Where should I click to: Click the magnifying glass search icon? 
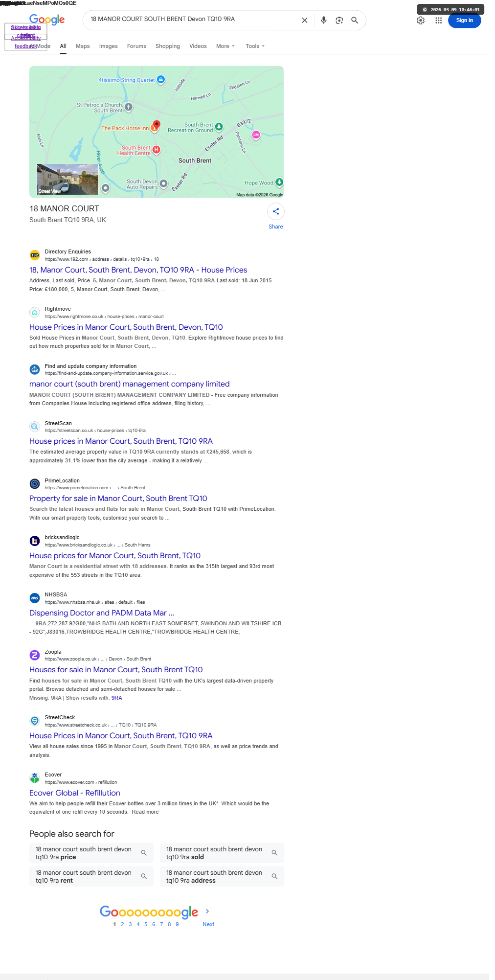click(355, 21)
